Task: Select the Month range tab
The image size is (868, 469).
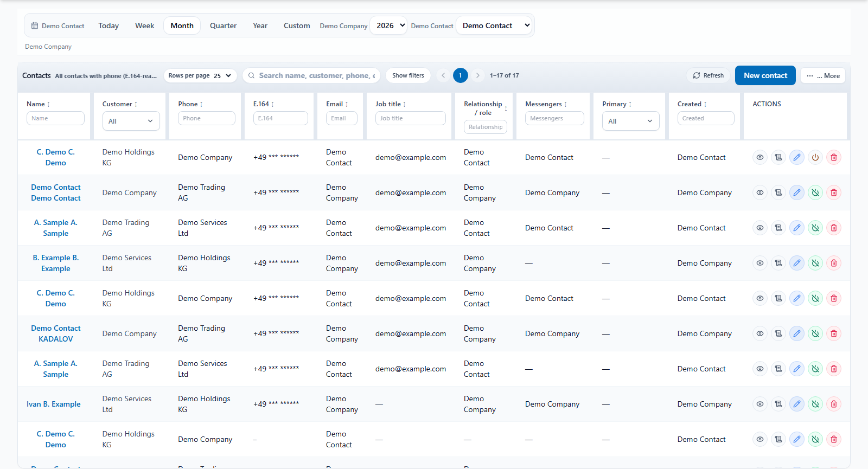Action: coord(182,25)
